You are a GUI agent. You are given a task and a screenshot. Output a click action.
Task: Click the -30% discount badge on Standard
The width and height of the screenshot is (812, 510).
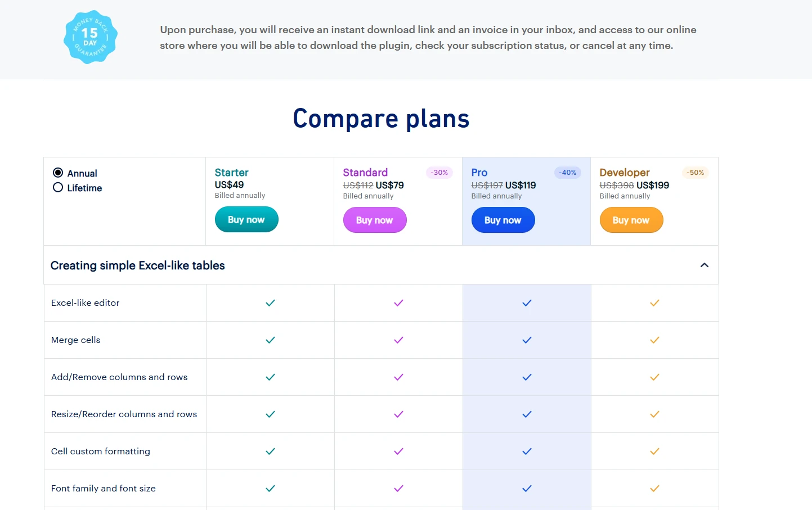[x=439, y=173]
